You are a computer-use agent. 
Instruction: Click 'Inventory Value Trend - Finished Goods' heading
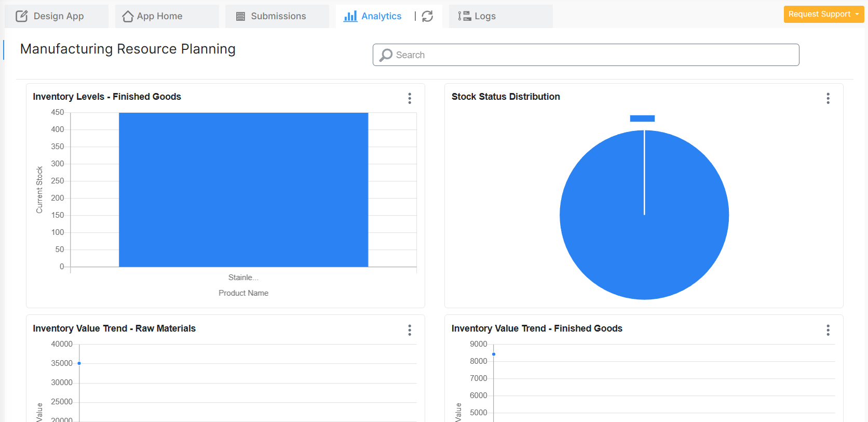tap(537, 328)
